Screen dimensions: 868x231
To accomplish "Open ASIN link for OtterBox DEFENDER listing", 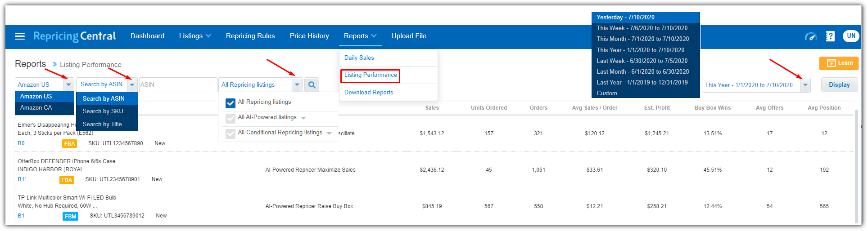I will [22, 179].
